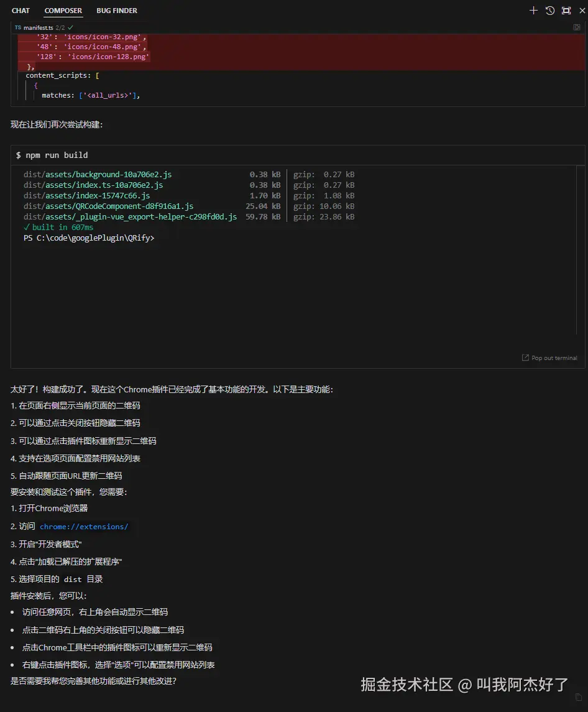
Task: Click list item '1. 在页面右侧显示当前页面的二维码'
Action: click(x=75, y=405)
